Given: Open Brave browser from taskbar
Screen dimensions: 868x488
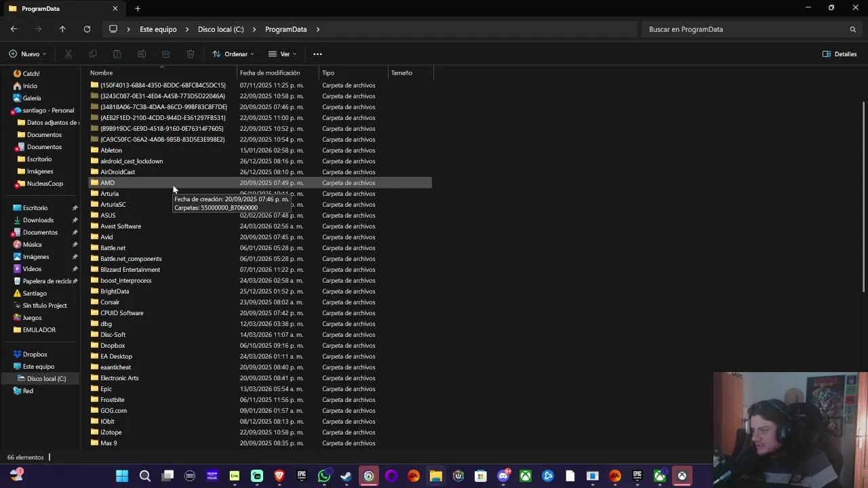Looking at the screenshot, I should 279,476.
